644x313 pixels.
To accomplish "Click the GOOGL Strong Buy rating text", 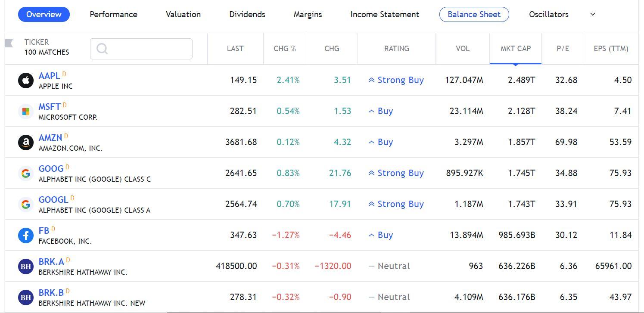I will (401, 204).
